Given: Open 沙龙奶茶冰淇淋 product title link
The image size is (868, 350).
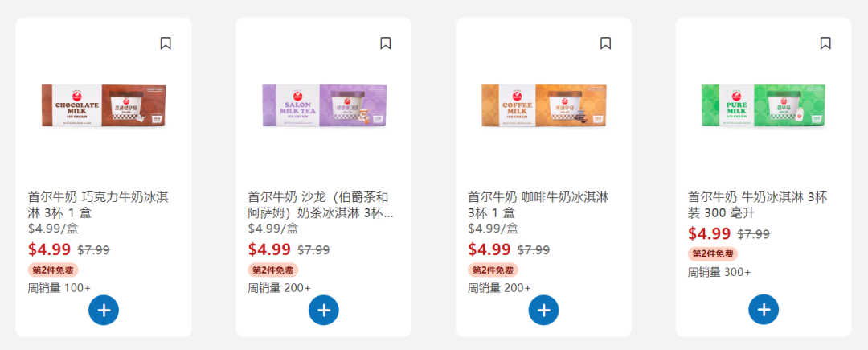Looking at the screenshot, I should (321, 204).
